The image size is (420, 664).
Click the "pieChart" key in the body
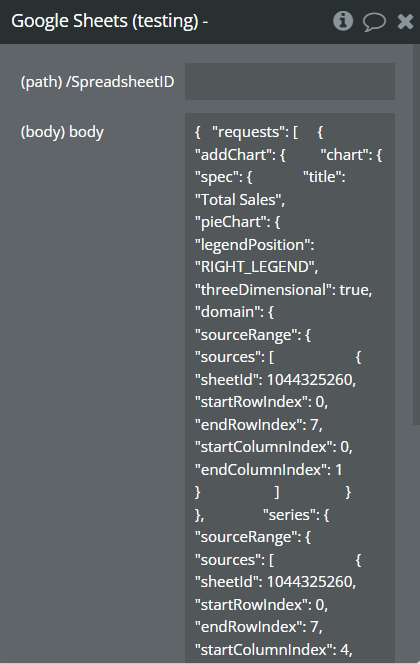point(231,222)
